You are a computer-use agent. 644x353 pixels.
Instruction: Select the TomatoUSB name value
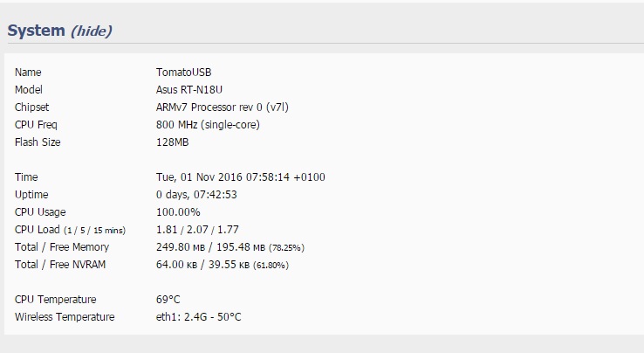(x=183, y=73)
